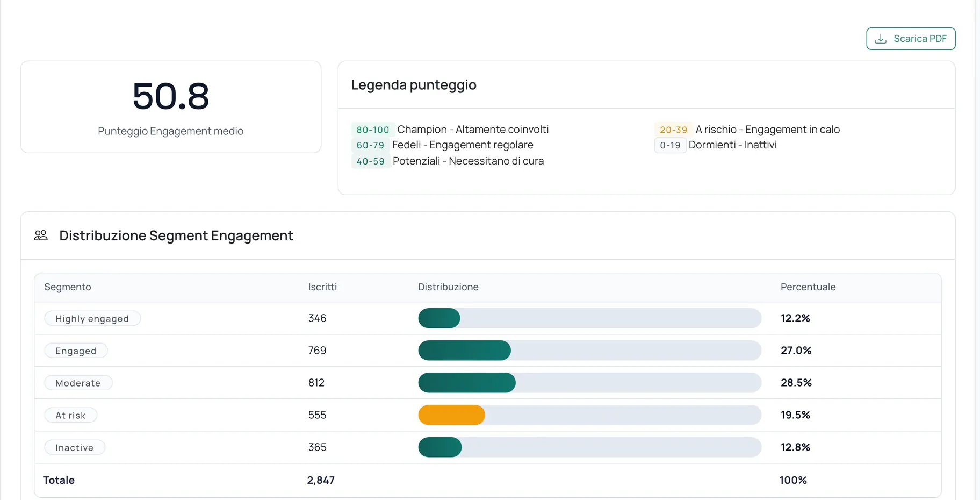Image resolution: width=980 pixels, height=500 pixels.
Task: Click the 28.5% percentage value
Action: [796, 383]
